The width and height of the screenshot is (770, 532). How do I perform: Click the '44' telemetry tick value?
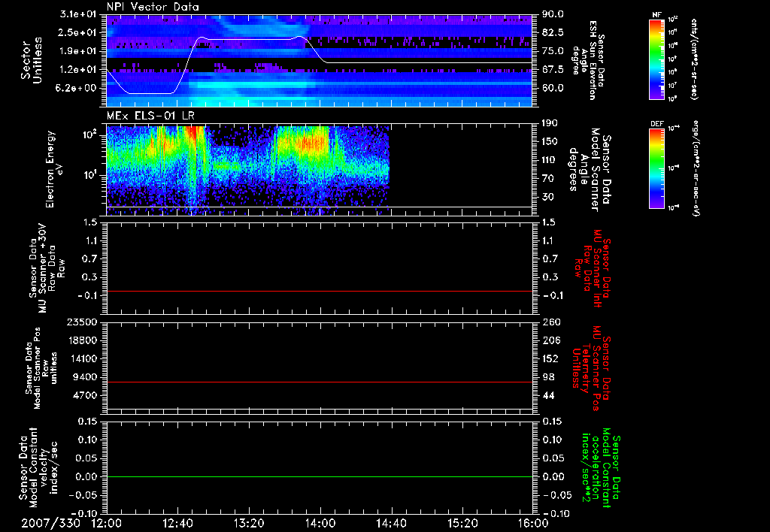pos(548,395)
